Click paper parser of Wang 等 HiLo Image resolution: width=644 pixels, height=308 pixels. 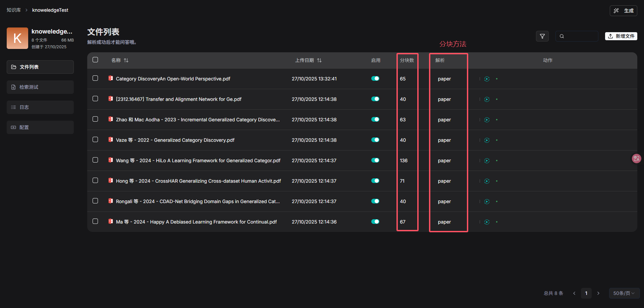[444, 161]
